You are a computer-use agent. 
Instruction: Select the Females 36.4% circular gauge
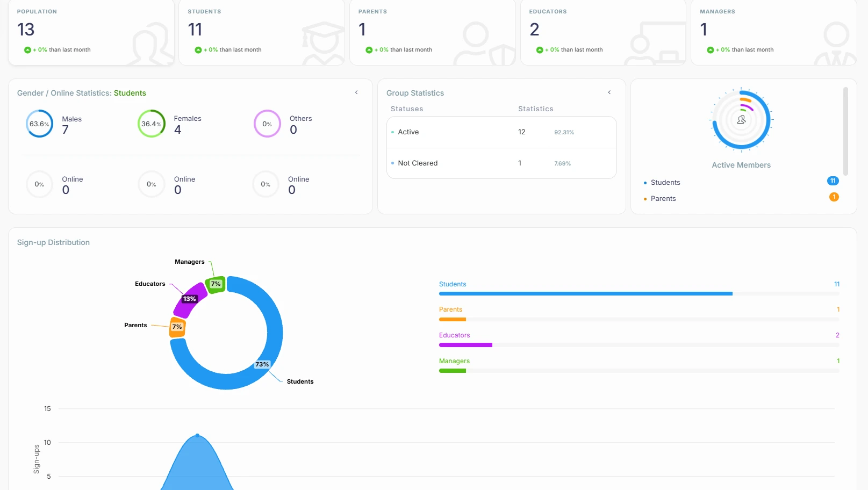point(152,124)
